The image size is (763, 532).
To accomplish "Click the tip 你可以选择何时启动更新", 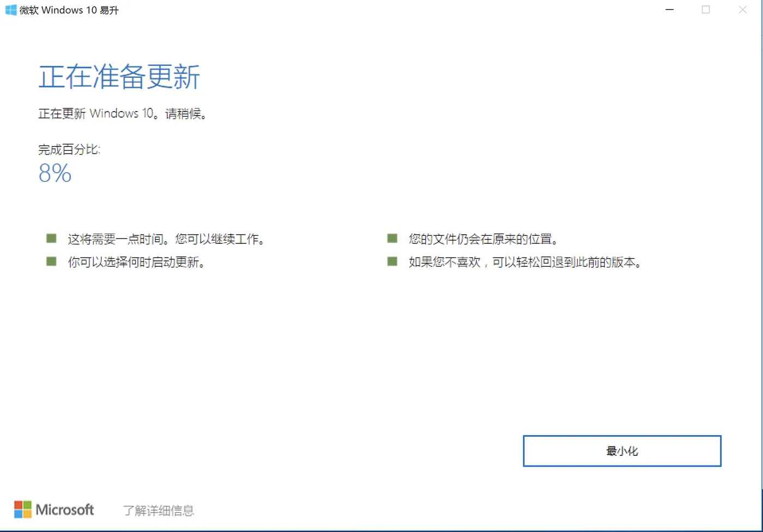I will point(136,262).
